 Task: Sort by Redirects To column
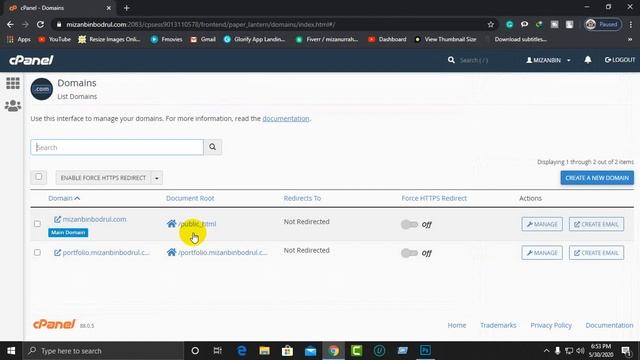tap(302, 198)
